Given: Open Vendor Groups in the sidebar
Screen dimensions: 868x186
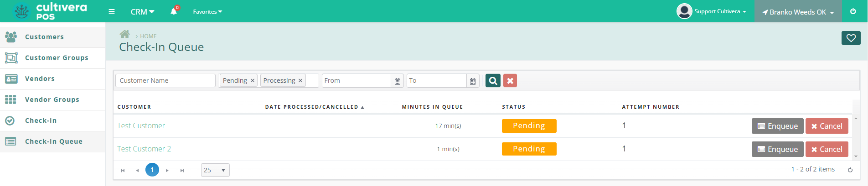Looking at the screenshot, I should tap(52, 100).
